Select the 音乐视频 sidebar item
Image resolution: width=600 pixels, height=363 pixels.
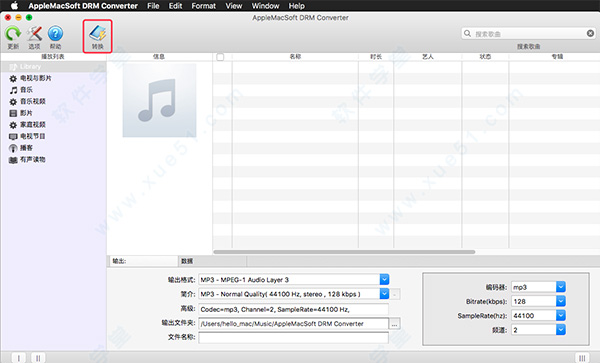pos(33,101)
